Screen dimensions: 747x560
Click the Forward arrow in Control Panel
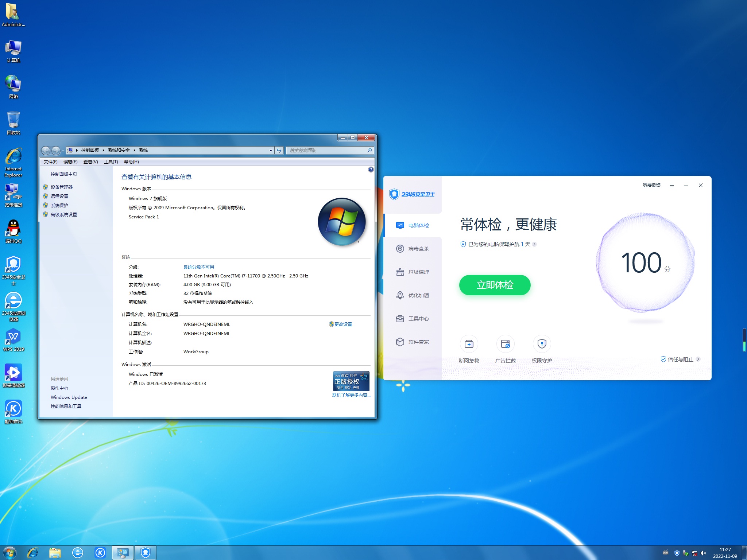[56, 150]
